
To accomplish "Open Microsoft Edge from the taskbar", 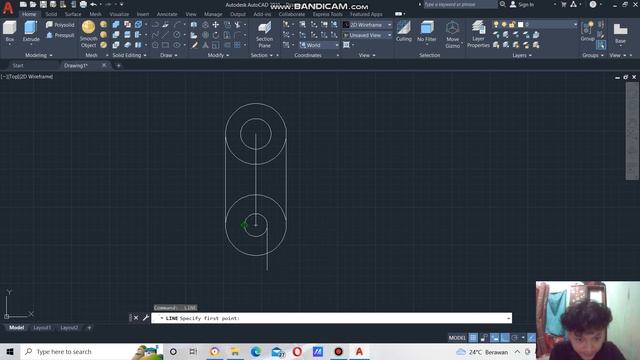I will pos(256,351).
